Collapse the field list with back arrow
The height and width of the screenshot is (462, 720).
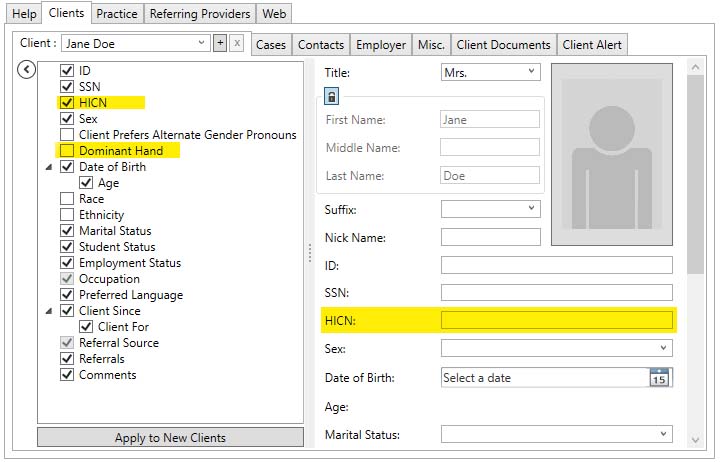click(27, 69)
